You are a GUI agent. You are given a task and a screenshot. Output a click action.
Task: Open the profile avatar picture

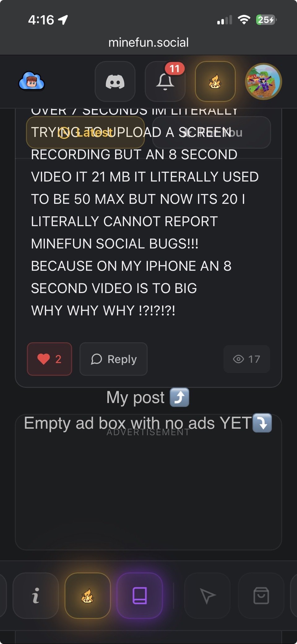(263, 81)
